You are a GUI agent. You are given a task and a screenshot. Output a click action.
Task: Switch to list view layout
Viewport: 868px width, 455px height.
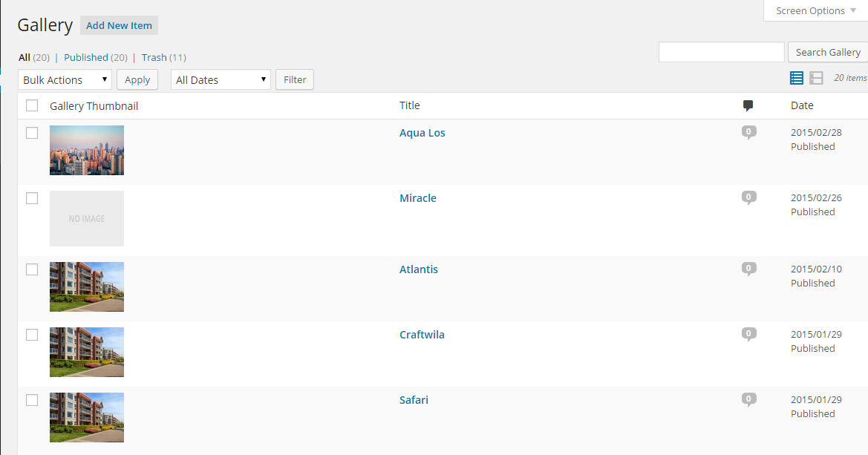(797, 78)
